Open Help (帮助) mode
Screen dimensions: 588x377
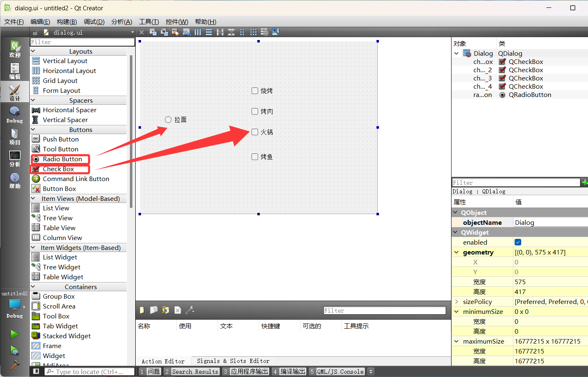(x=15, y=180)
